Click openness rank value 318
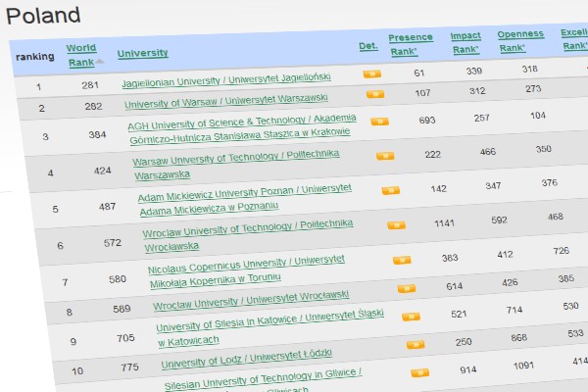588x392 pixels. (x=530, y=69)
